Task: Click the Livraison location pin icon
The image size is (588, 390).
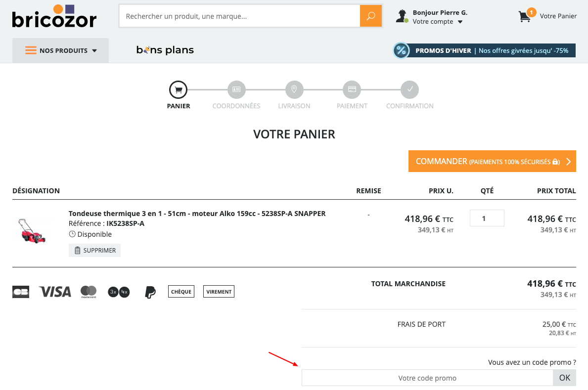Action: point(294,90)
